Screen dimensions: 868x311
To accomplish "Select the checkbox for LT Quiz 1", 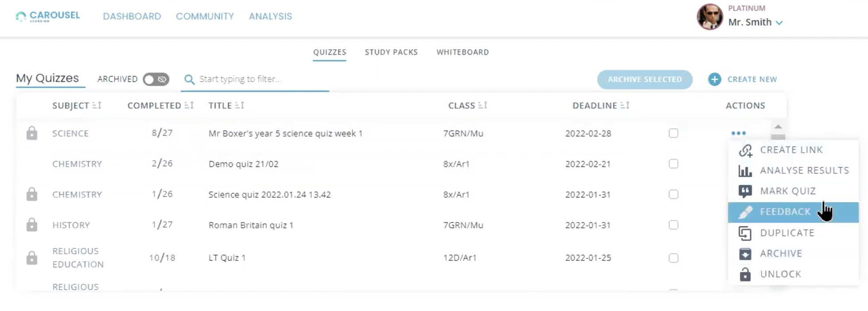I will (x=673, y=258).
